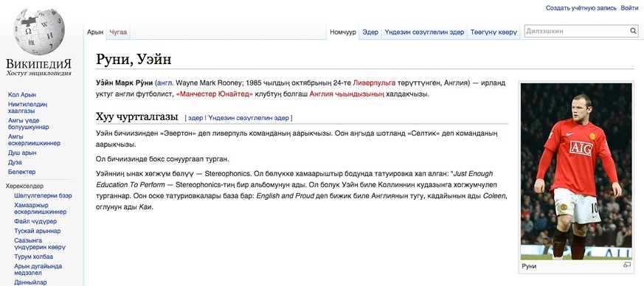This screenshot has width=644, height=286.
Task: Open Амгы өскерлиишкиннер recent changes
Action: (34, 140)
